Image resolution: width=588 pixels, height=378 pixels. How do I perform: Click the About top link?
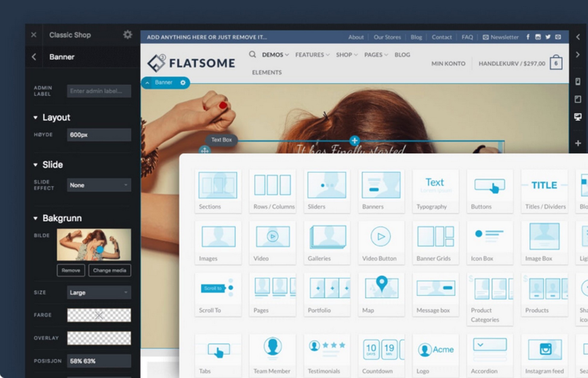(x=356, y=37)
